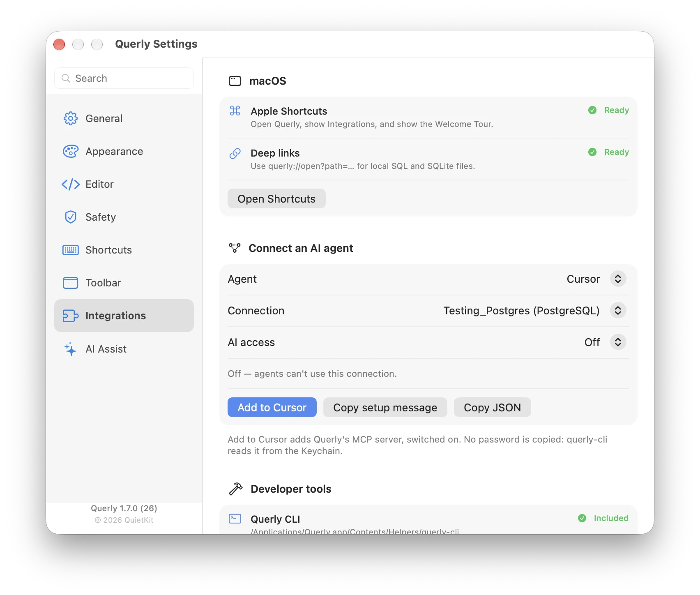Select Safety in the sidebar
Viewport: 700px width, 595px height.
point(124,217)
